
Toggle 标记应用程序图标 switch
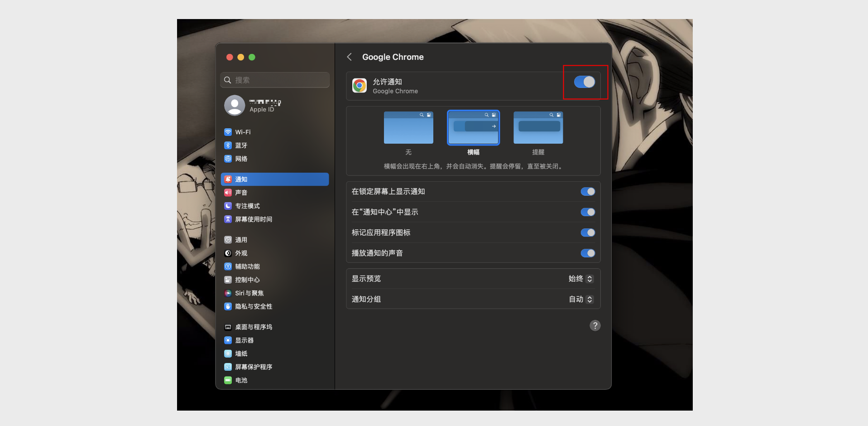pyautogui.click(x=588, y=232)
